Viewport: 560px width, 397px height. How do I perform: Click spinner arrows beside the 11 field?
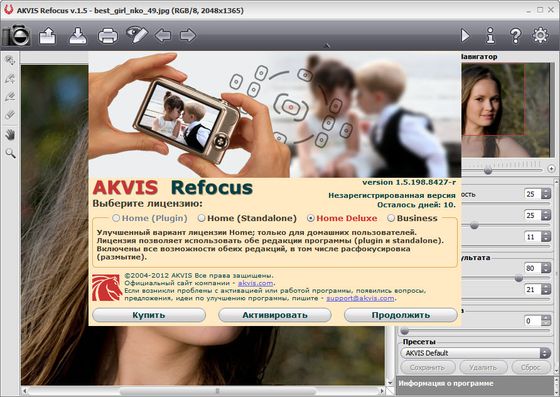(x=546, y=237)
